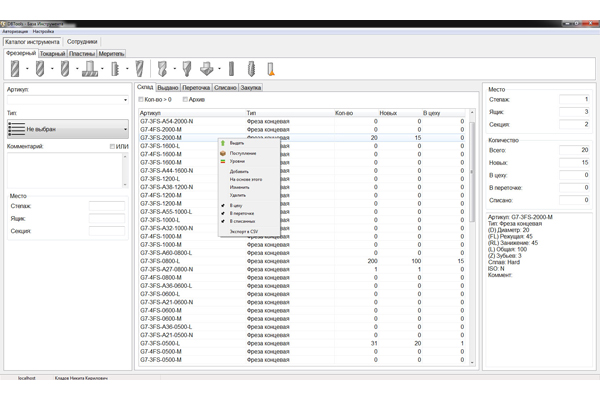Expand the dropdown dot after the T-slot cutter icon
Image resolution: width=600 pixels, height=400 pixels.
[102, 69]
